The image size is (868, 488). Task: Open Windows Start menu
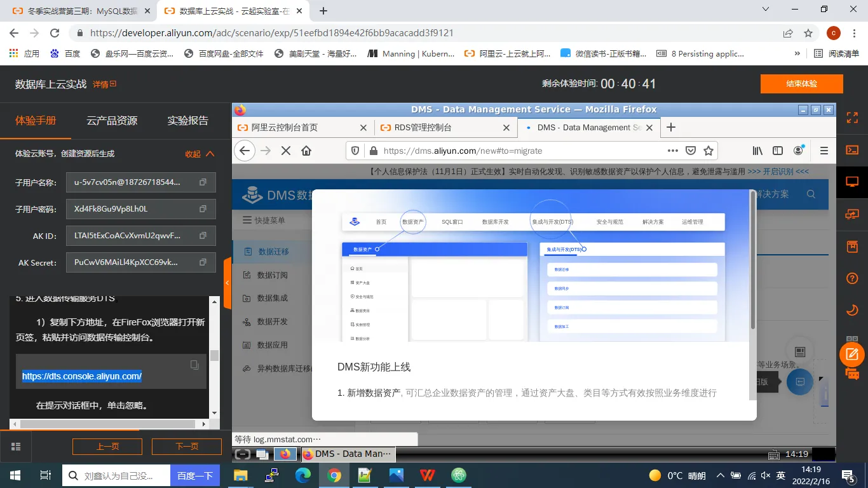tap(15, 475)
